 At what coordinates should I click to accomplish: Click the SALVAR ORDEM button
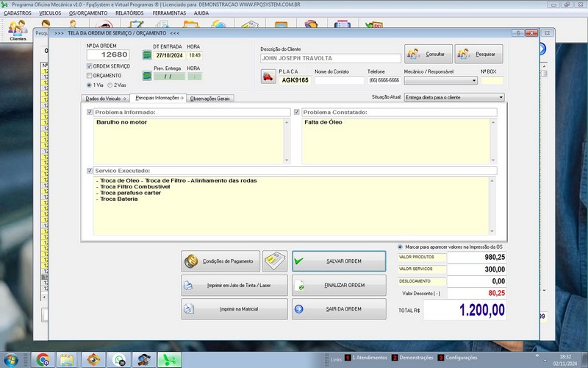[338, 261]
